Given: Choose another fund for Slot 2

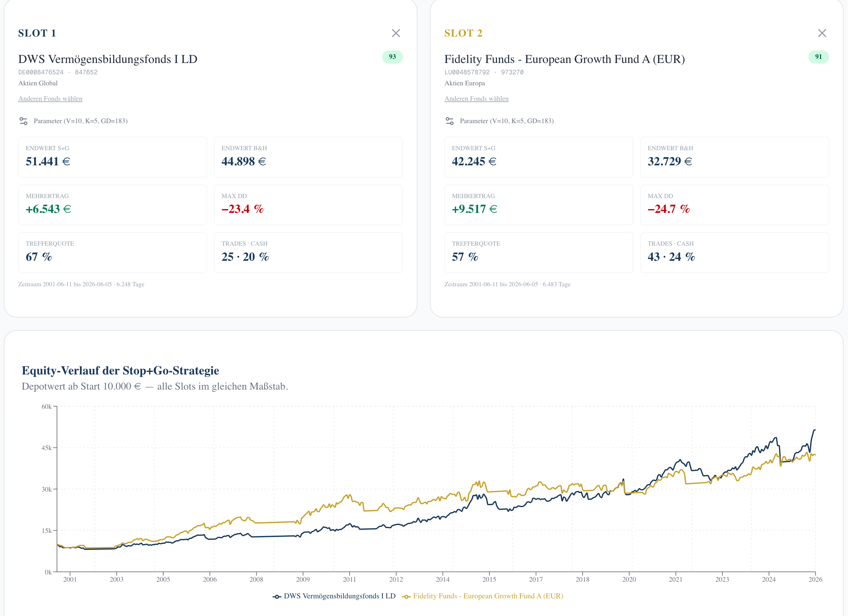Looking at the screenshot, I should point(476,99).
